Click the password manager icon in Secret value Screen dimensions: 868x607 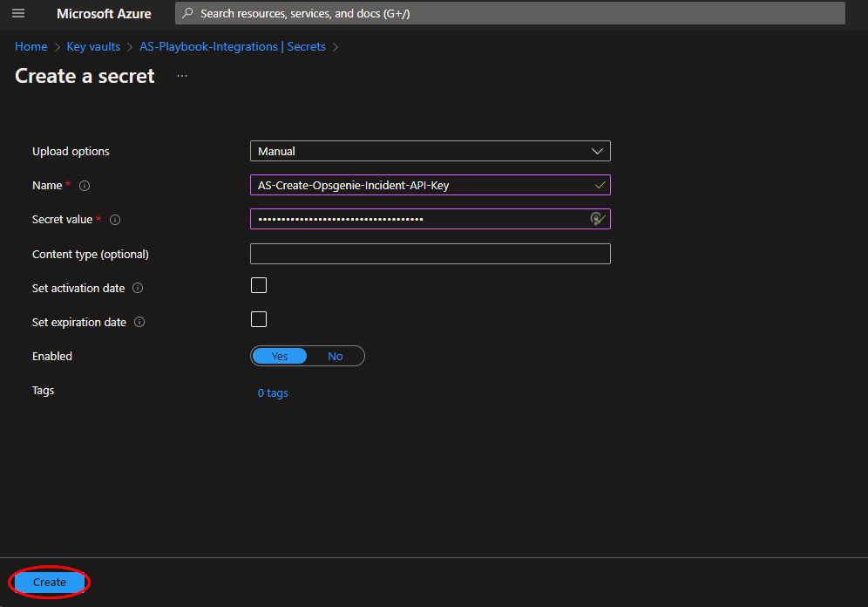point(597,219)
